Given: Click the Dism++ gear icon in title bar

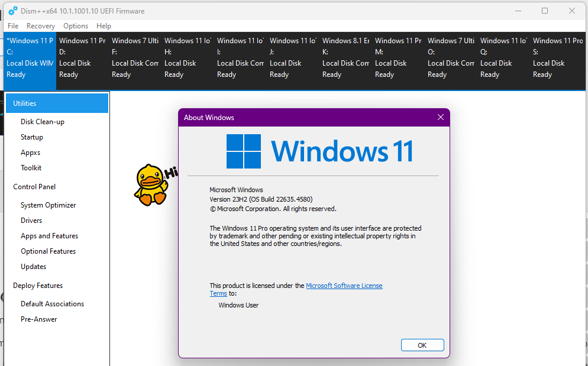Looking at the screenshot, I should (13, 11).
